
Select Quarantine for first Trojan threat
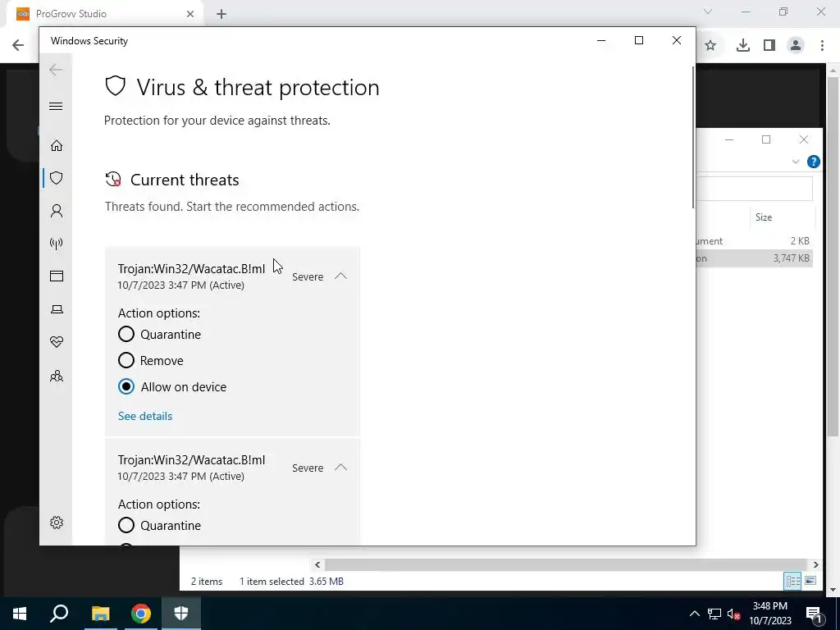click(x=126, y=335)
